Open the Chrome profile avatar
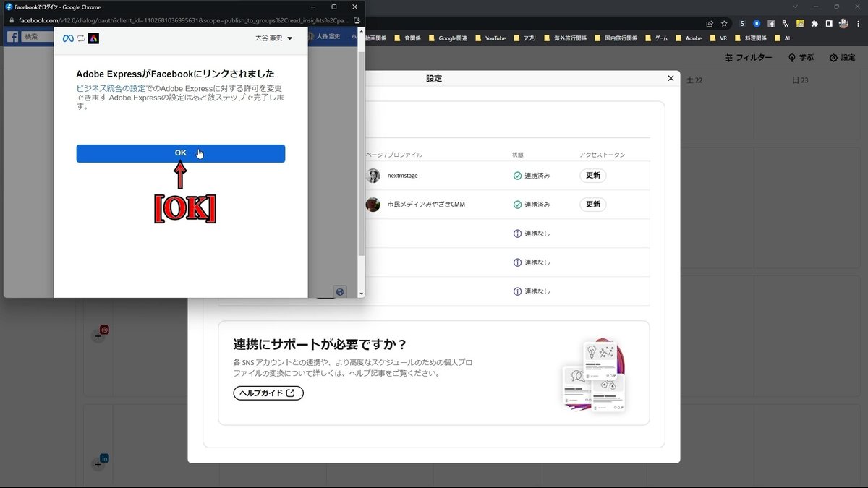 click(x=843, y=23)
